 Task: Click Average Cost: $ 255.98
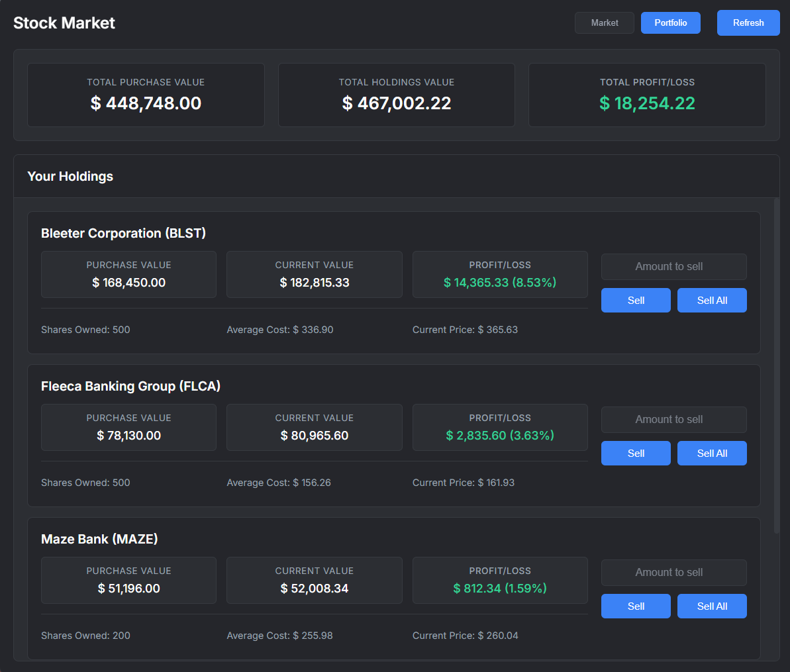coord(279,635)
